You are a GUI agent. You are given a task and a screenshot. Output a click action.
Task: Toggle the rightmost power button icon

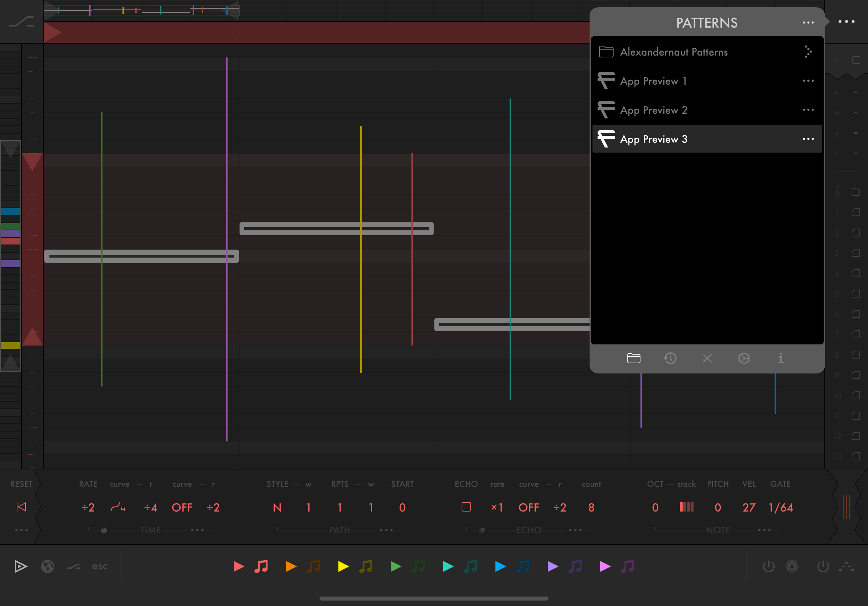[x=823, y=566]
